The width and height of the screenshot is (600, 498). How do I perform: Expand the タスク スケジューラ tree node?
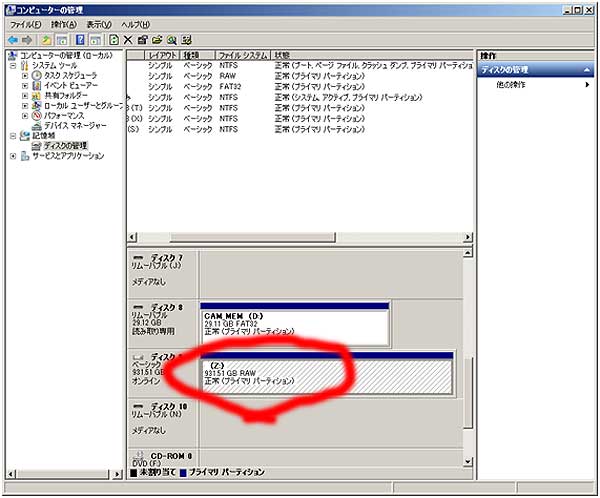tap(25, 76)
